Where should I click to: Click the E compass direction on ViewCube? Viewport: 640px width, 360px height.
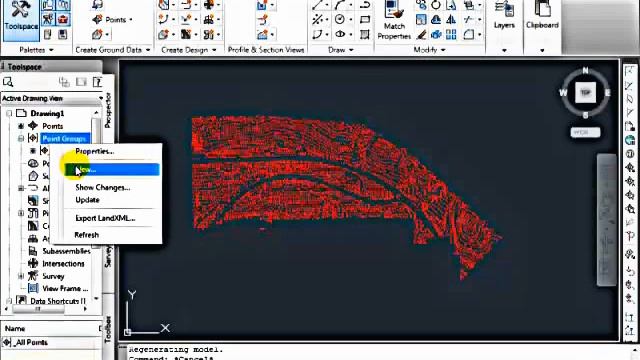tap(607, 93)
